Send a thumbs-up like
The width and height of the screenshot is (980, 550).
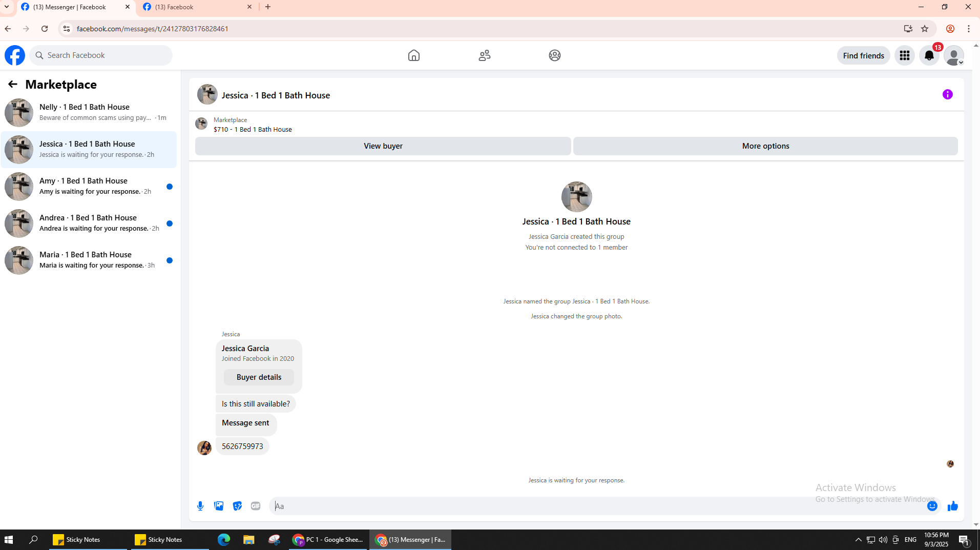point(953,506)
